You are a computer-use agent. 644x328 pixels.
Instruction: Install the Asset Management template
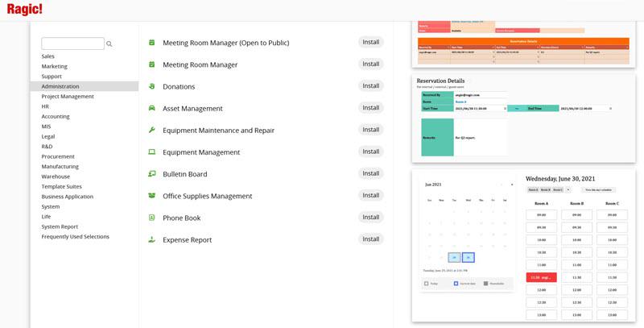click(x=371, y=108)
